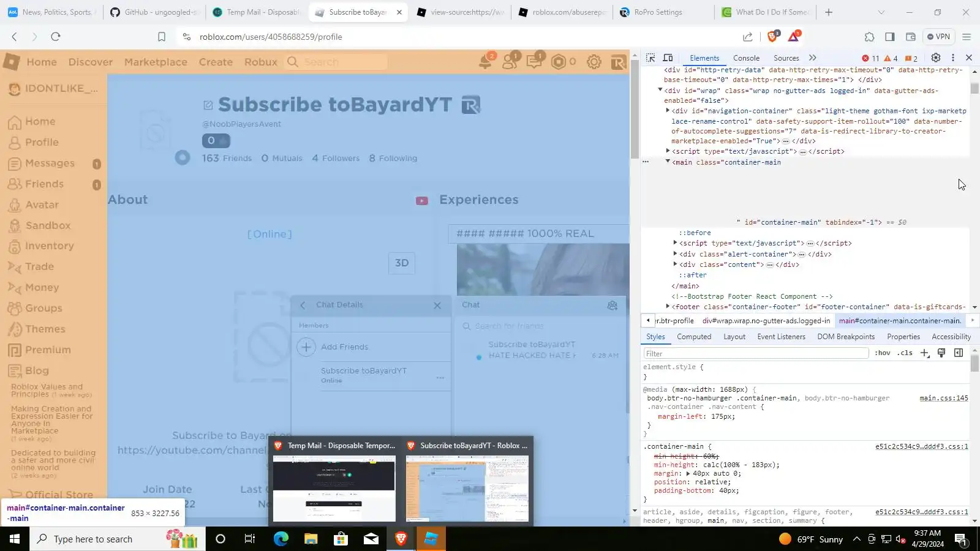This screenshot has height=551, width=980.
Task: Open the chat messages icon in Roblox navbar
Action: 534,62
